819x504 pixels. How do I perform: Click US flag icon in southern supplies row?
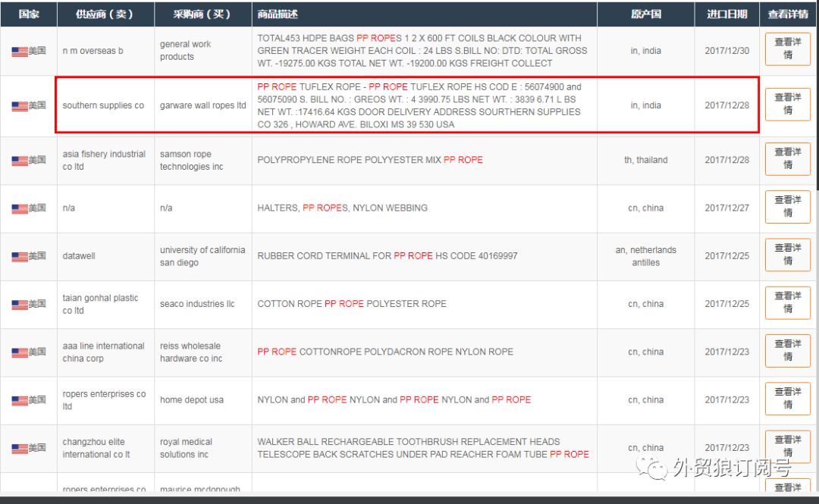(20, 106)
